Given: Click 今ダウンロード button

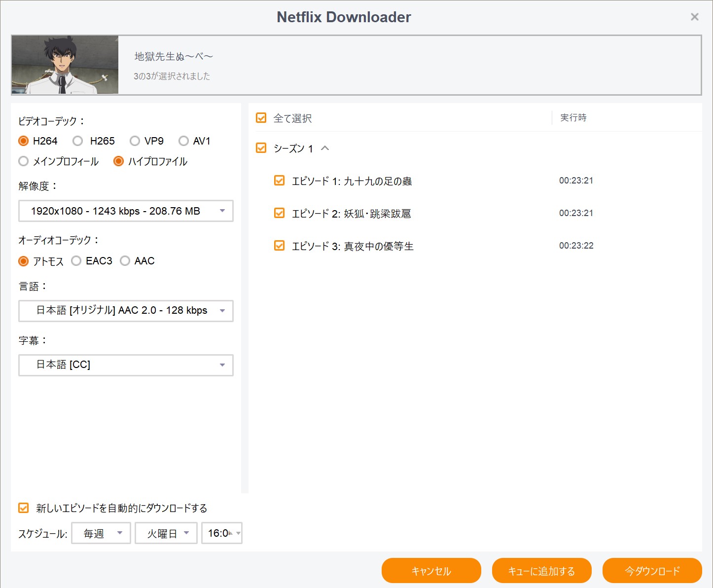Looking at the screenshot, I should click(x=652, y=571).
